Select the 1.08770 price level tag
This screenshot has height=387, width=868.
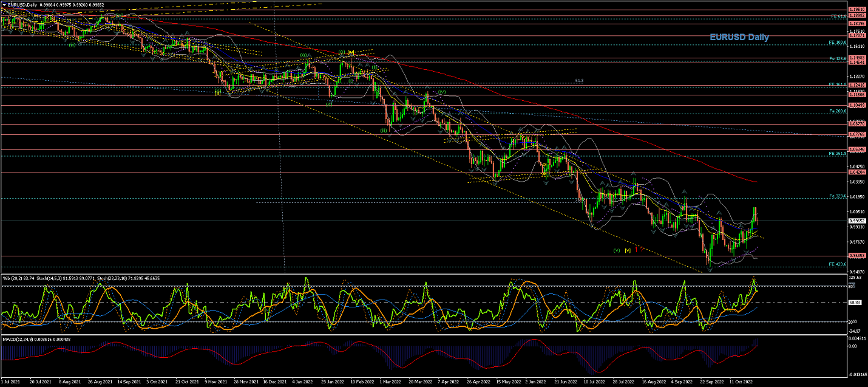tap(857, 124)
